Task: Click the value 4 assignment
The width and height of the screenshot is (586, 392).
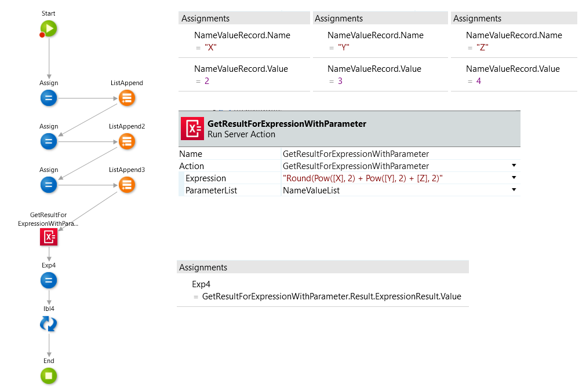Action: point(479,81)
